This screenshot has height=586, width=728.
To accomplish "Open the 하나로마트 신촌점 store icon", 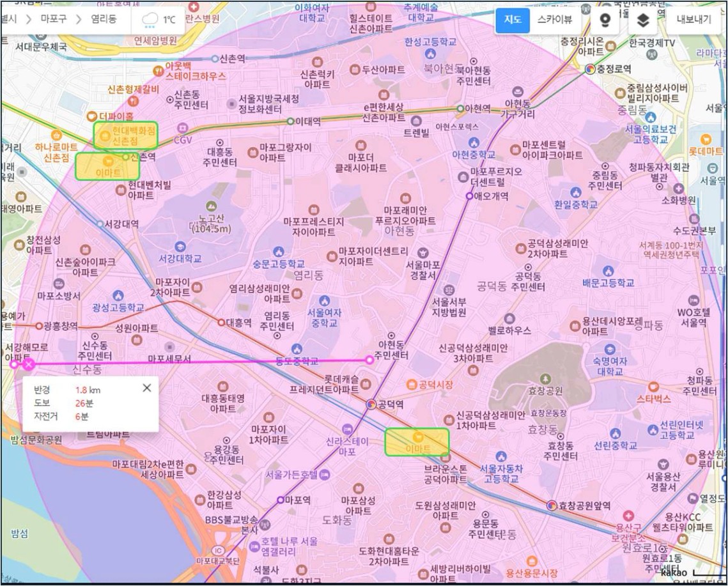I will (56, 135).
